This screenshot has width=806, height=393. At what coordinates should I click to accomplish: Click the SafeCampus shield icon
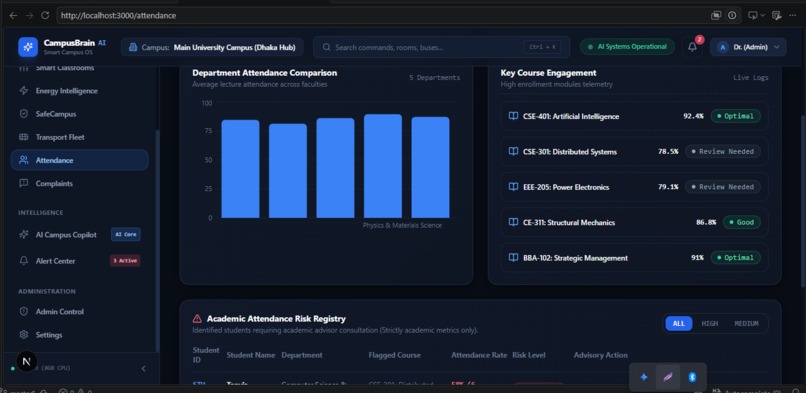24,114
